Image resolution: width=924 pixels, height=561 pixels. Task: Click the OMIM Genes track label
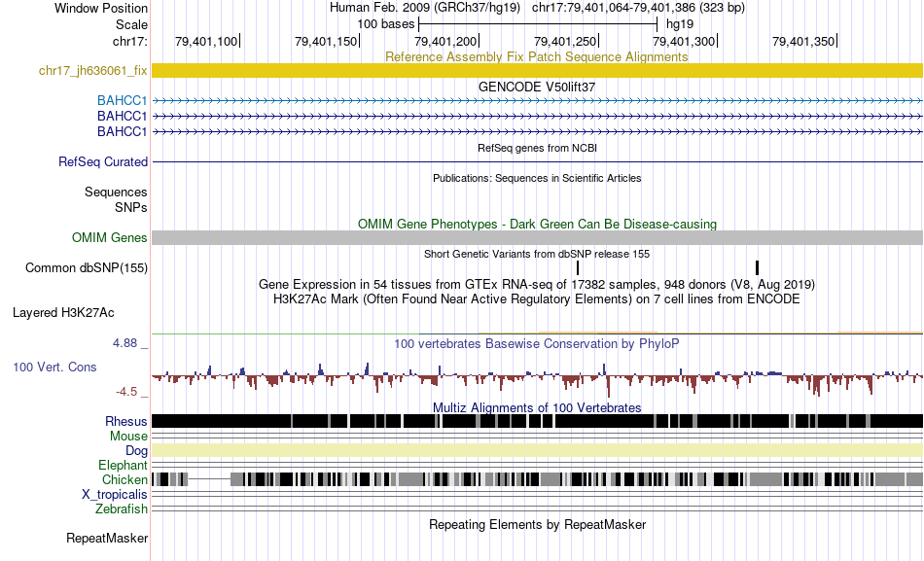click(x=110, y=237)
